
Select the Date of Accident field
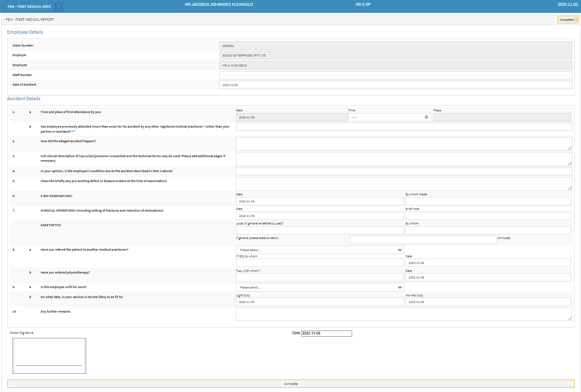[395, 85]
